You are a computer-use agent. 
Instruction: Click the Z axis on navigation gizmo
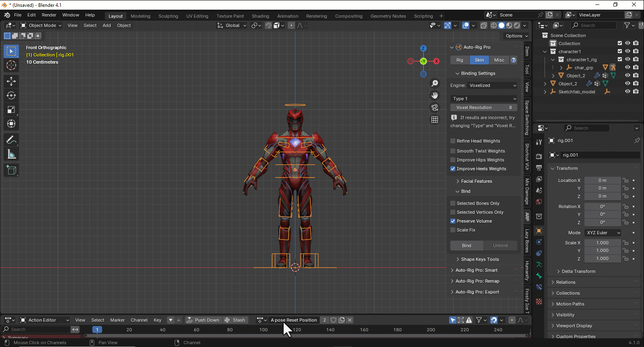click(423, 48)
